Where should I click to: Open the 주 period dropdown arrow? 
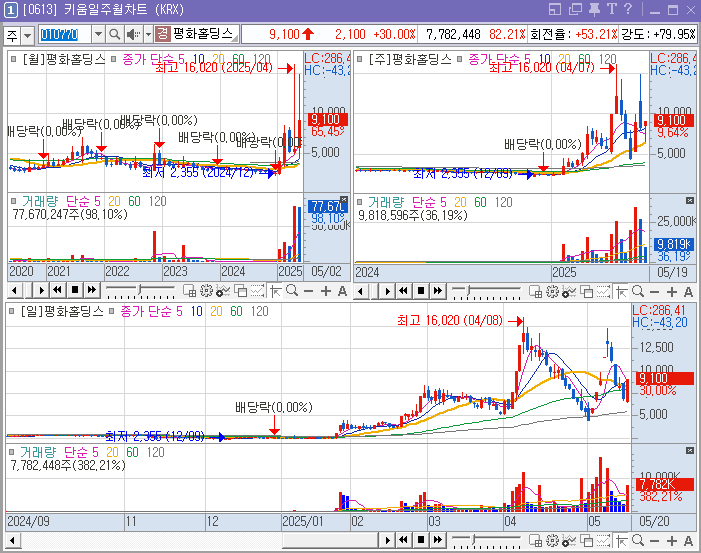pyautogui.click(x=28, y=35)
